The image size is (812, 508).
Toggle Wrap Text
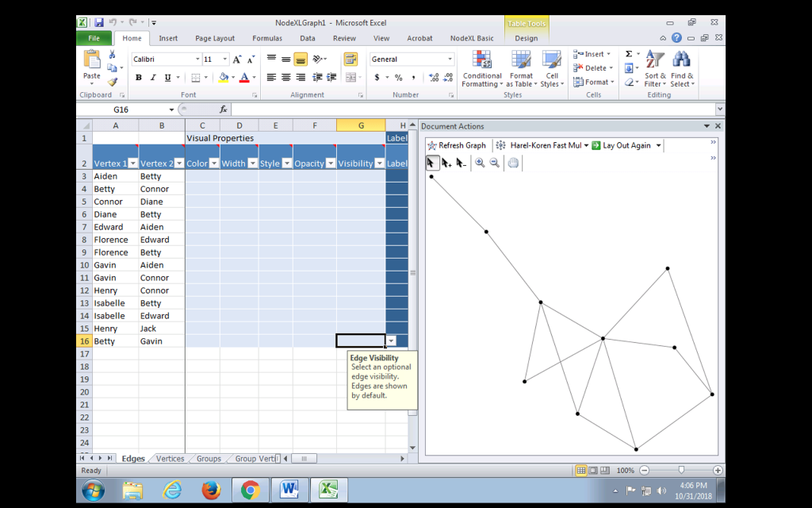(350, 59)
